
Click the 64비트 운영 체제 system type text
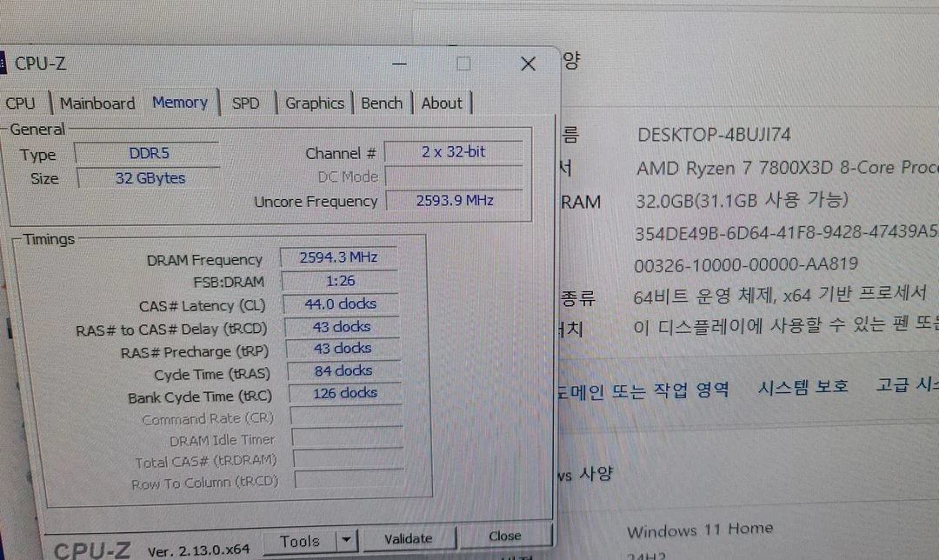(780, 295)
